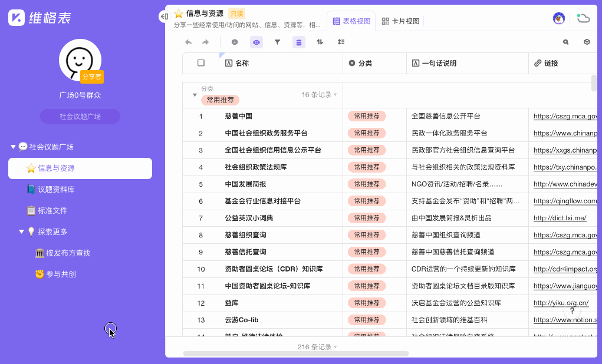Image resolution: width=602 pixels, height=364 pixels.
Task: Click the redo arrow in the toolbar
Action: [x=205, y=42]
